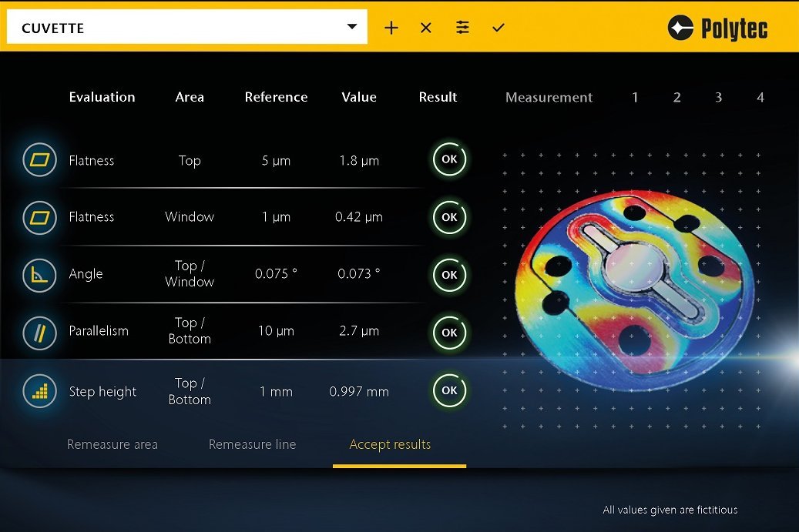Click the Parallelism evaluation icon
Screen dimensions: 799x532
(x=40, y=331)
